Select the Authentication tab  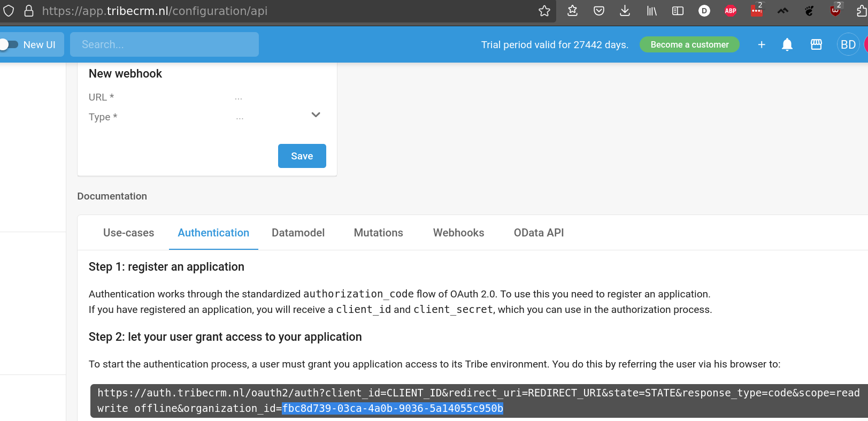point(213,233)
